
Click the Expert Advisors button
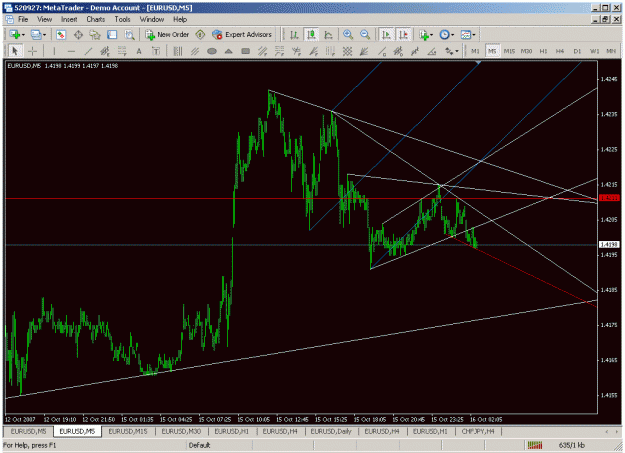coord(242,35)
